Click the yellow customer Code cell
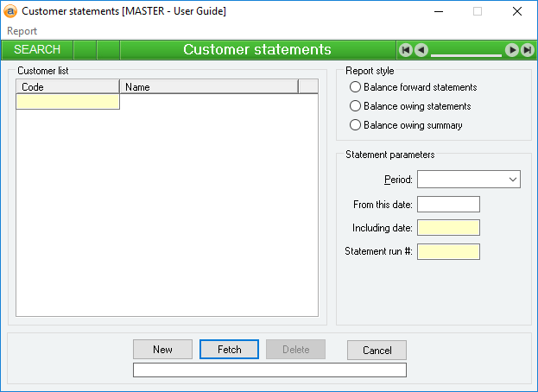The width and height of the screenshot is (538, 392). coord(68,102)
